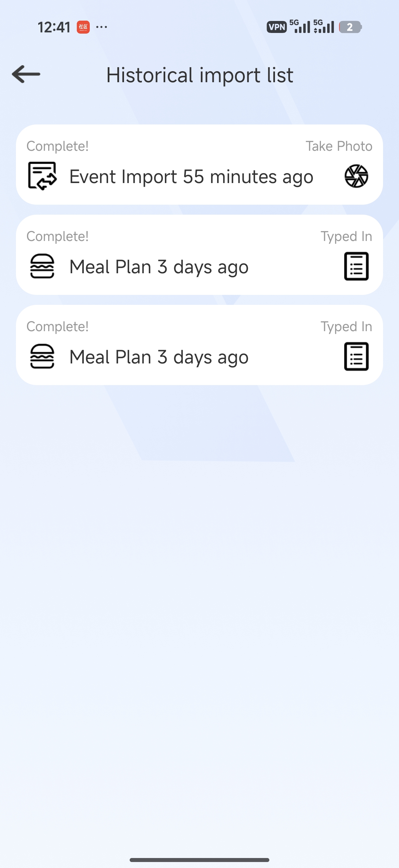
Task: Tap burger icon on bottom Meal Plan card
Action: [x=42, y=356]
